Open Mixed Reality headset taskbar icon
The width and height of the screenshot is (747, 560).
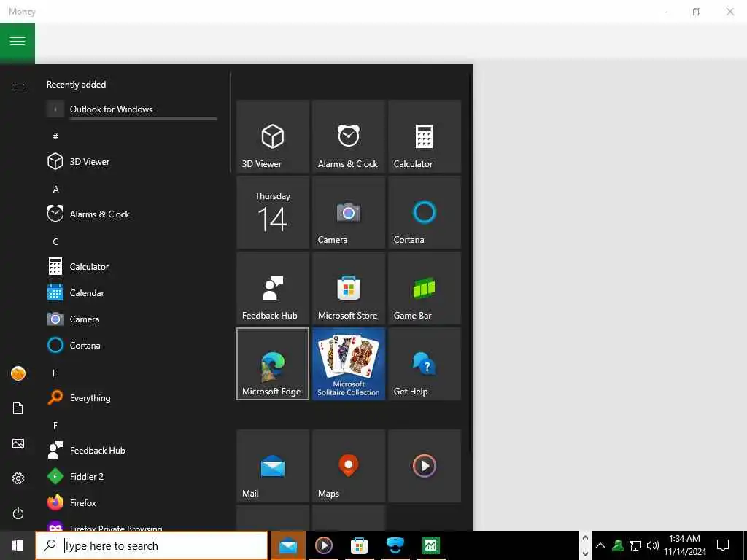(x=395, y=545)
